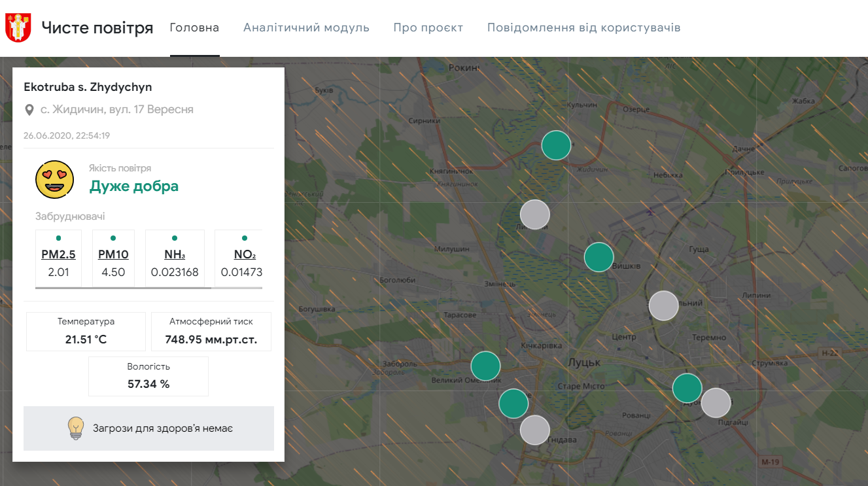The height and width of the screenshot is (486, 868).
Task: Click the heart-eyes air quality emoji
Action: pos(55,179)
